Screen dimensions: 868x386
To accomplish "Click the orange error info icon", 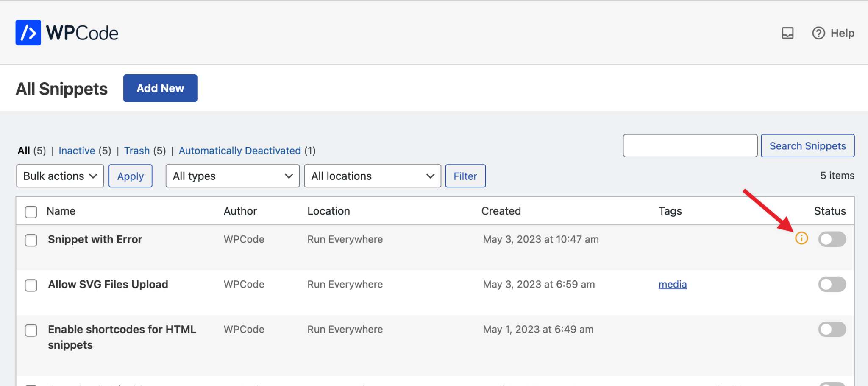I will [801, 238].
